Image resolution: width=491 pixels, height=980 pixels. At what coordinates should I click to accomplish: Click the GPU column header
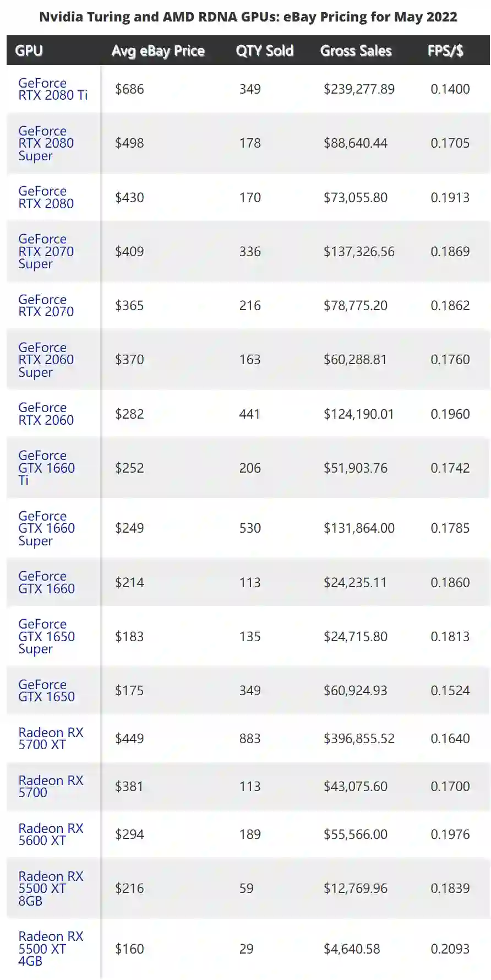coord(29,51)
